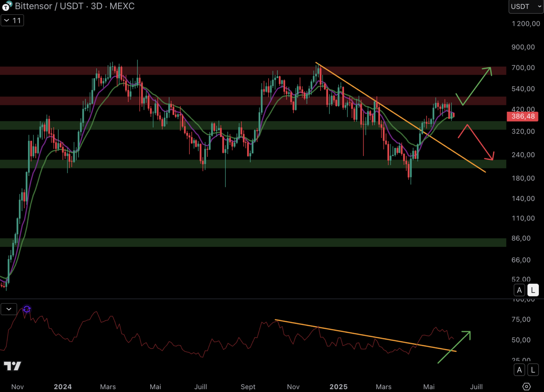544x392 pixels.
Task: Select the 540,00 price axis label
Action: click(x=523, y=89)
